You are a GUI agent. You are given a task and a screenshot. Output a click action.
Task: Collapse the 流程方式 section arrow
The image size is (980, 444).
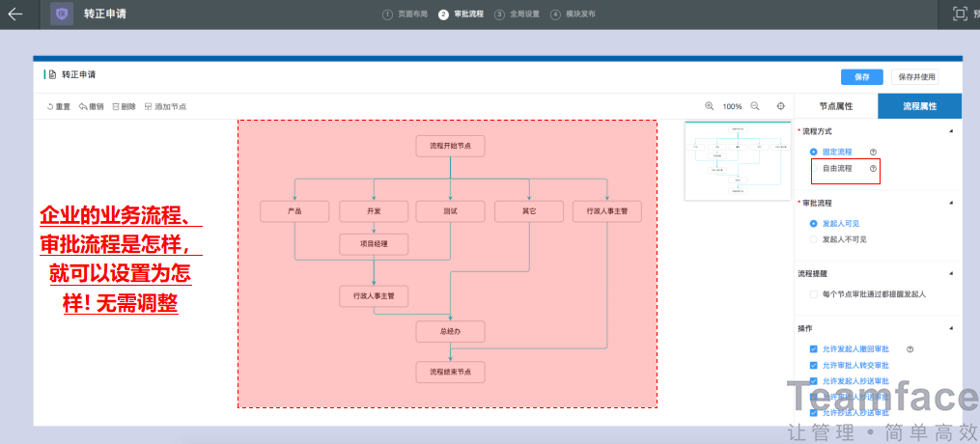(x=951, y=130)
